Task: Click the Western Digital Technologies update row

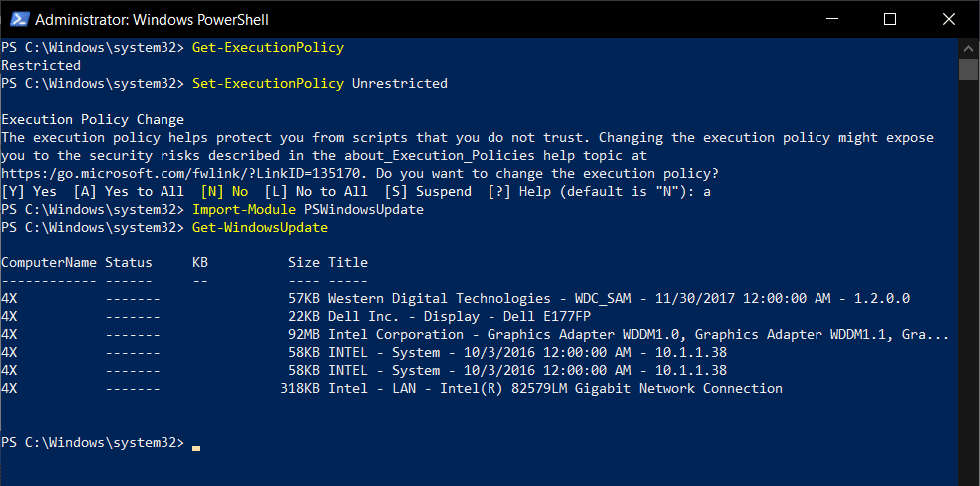Action: tap(456, 299)
